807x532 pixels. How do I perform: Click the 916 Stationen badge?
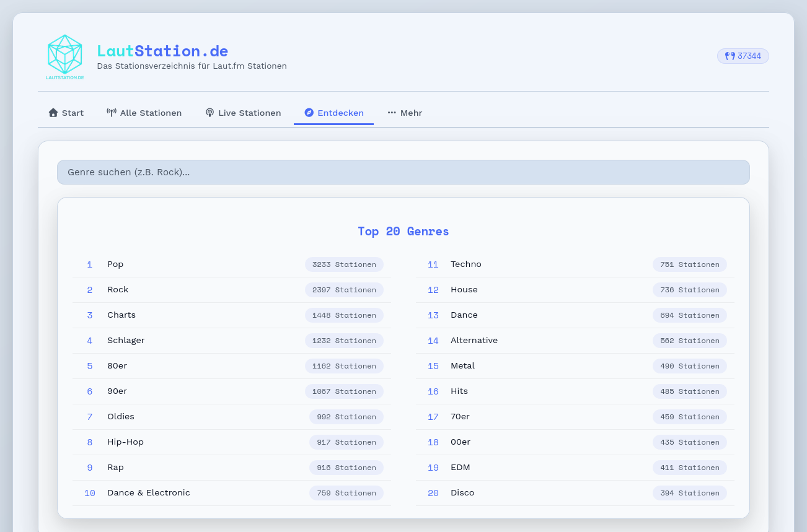[346, 468]
